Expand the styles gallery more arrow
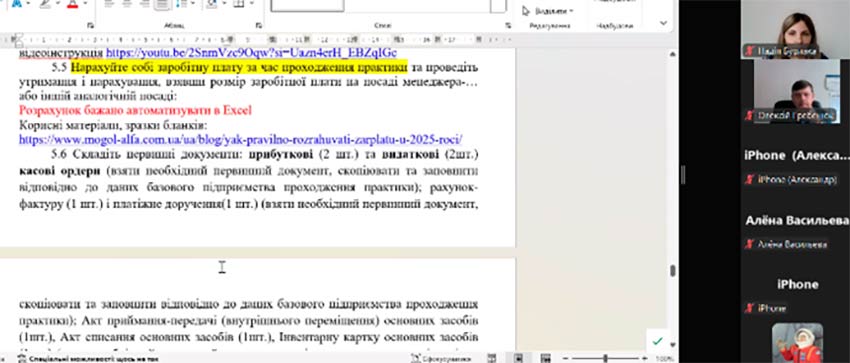Viewport: 850px width, 363px height. click(x=498, y=5)
